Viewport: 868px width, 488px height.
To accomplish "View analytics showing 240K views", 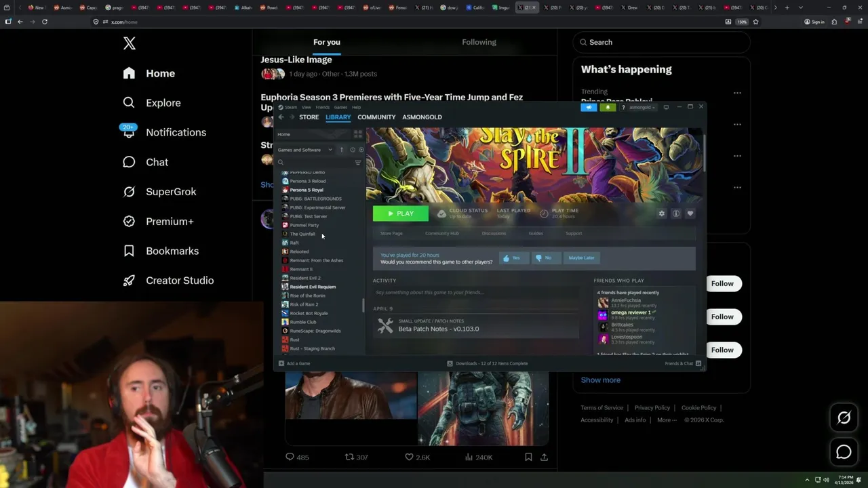I will point(479,457).
